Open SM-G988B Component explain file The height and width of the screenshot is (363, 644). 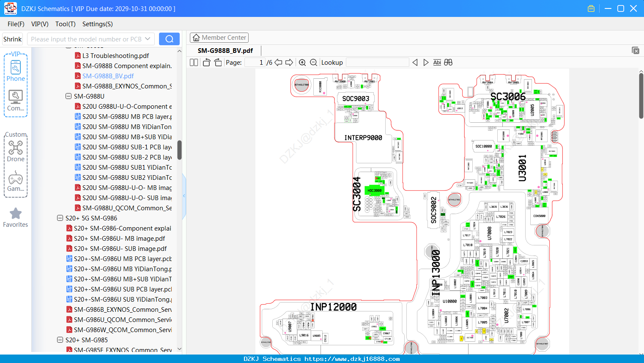[127, 66]
